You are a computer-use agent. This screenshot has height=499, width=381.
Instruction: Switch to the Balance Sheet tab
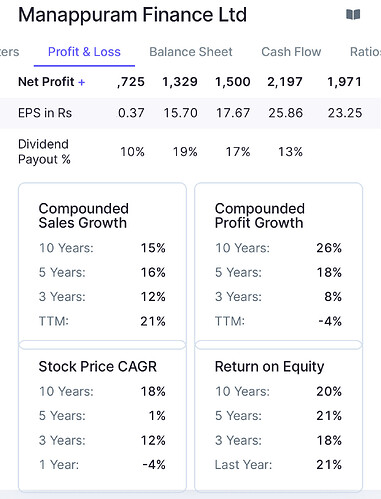coord(191,52)
